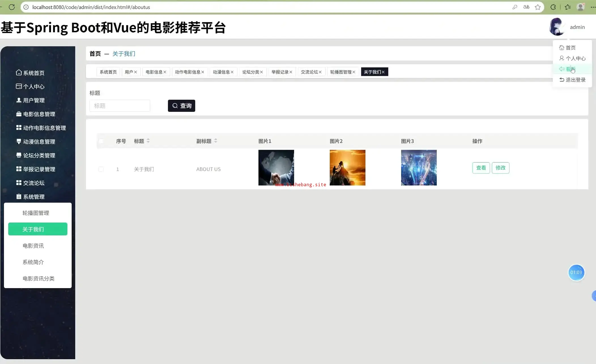Open browser extensions puzzle icon

coord(553,7)
